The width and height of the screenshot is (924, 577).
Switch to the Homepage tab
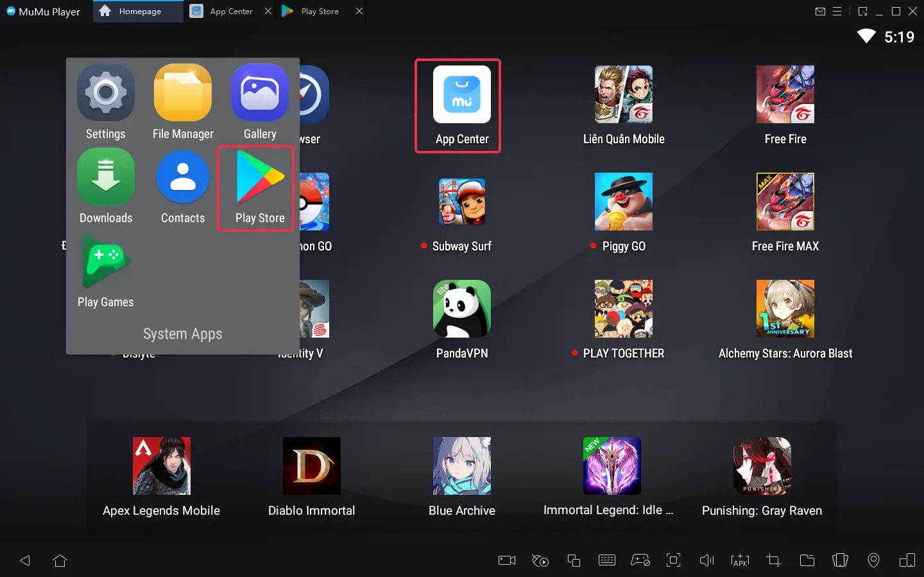pyautogui.click(x=137, y=11)
